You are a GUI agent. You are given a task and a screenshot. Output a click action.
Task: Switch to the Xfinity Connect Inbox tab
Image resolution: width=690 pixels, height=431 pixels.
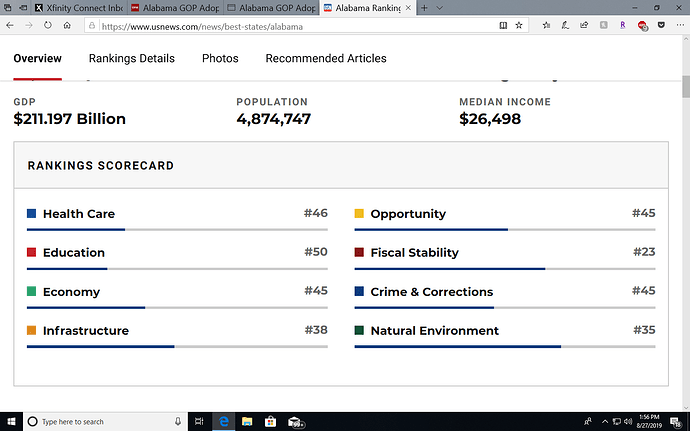(x=78, y=7)
